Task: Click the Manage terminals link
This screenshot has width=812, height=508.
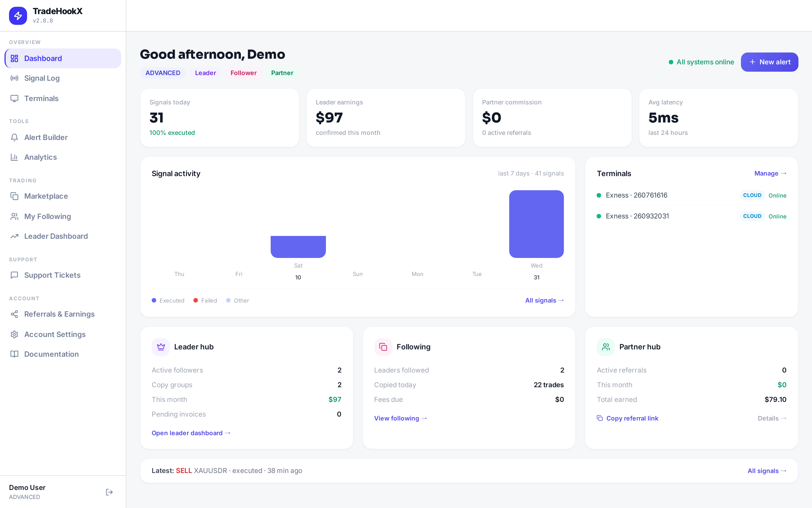Action: point(770,173)
